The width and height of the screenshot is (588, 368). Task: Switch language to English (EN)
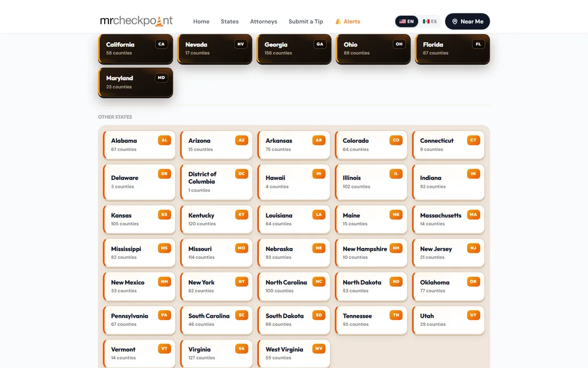406,21
